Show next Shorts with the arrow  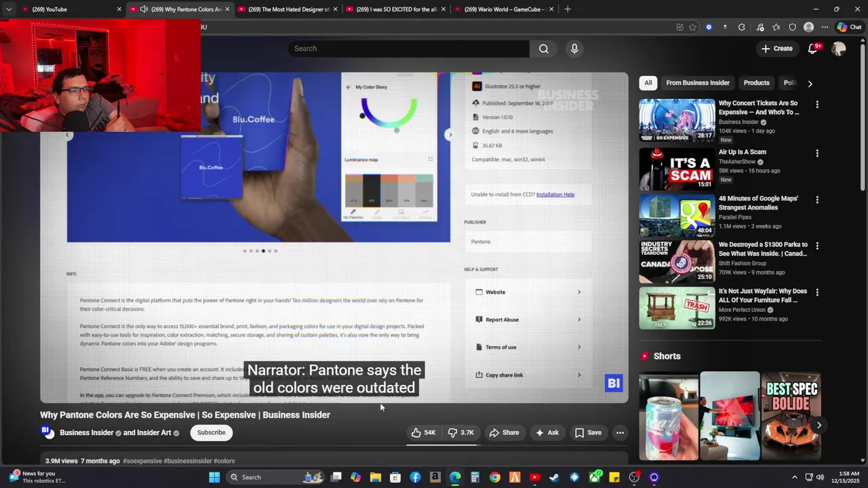818,426
